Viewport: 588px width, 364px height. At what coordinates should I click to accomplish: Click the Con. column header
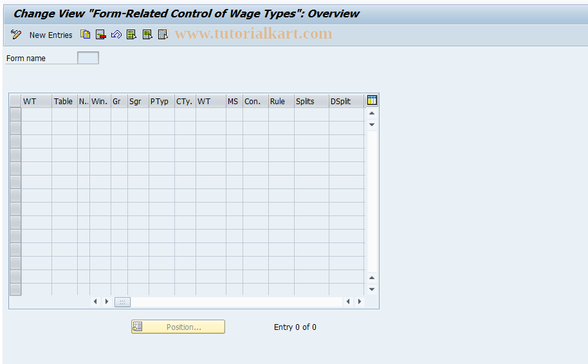[x=256, y=101]
